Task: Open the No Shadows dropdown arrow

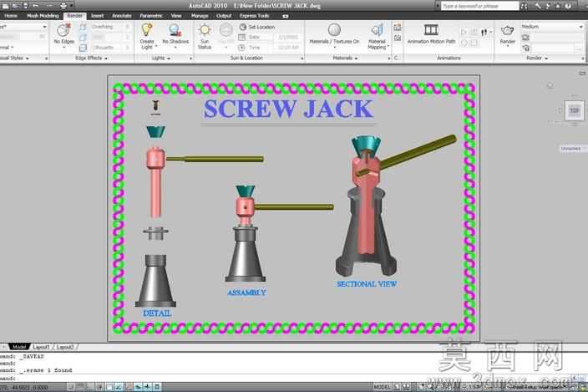Action: coord(175,47)
